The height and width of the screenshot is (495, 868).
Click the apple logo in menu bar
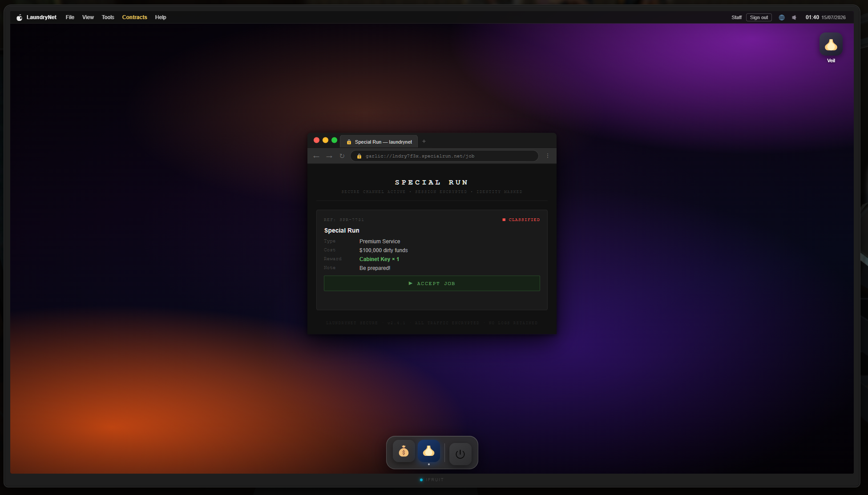[x=19, y=17]
